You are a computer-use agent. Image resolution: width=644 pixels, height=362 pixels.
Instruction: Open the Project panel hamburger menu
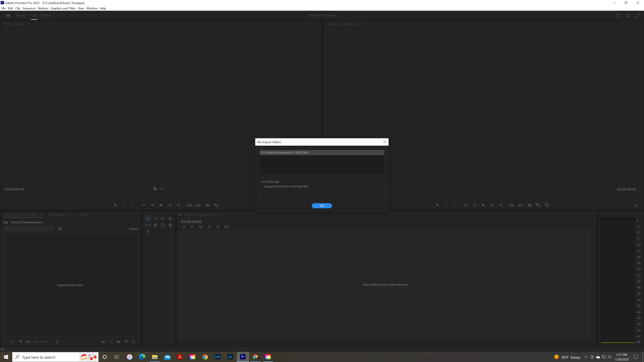tap(41, 215)
